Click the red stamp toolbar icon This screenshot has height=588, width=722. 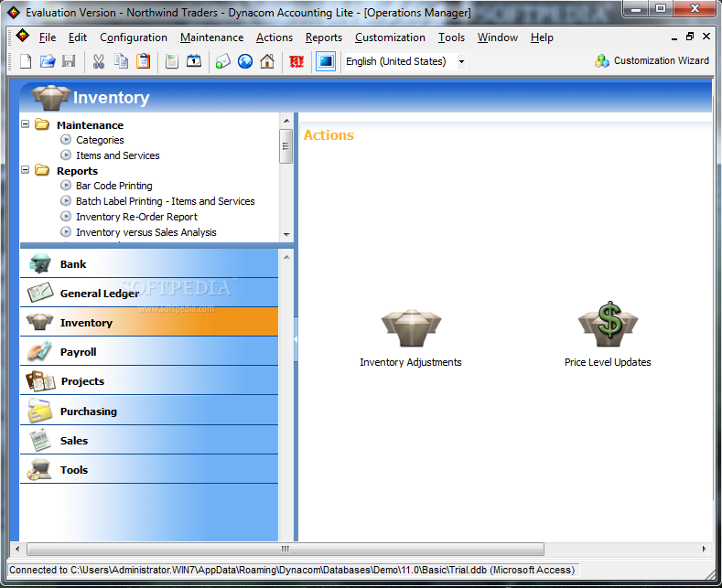pyautogui.click(x=296, y=61)
